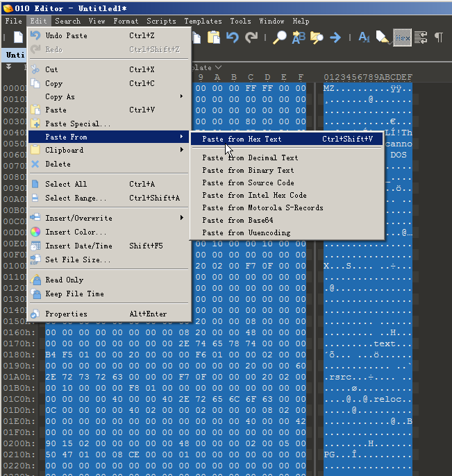Click the Select Range text label
This screenshot has height=476, width=452.
(x=76, y=198)
